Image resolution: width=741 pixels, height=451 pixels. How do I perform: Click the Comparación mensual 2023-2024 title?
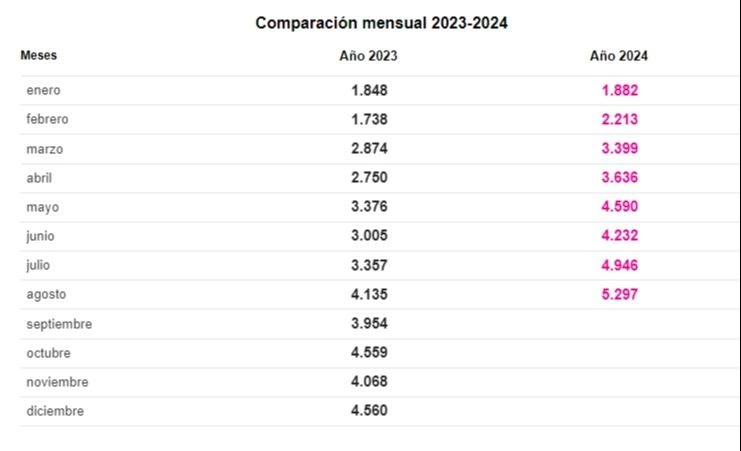381,23
